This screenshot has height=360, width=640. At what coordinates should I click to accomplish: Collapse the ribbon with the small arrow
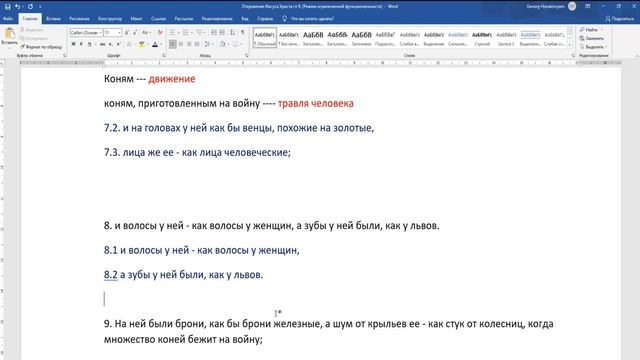(637, 56)
